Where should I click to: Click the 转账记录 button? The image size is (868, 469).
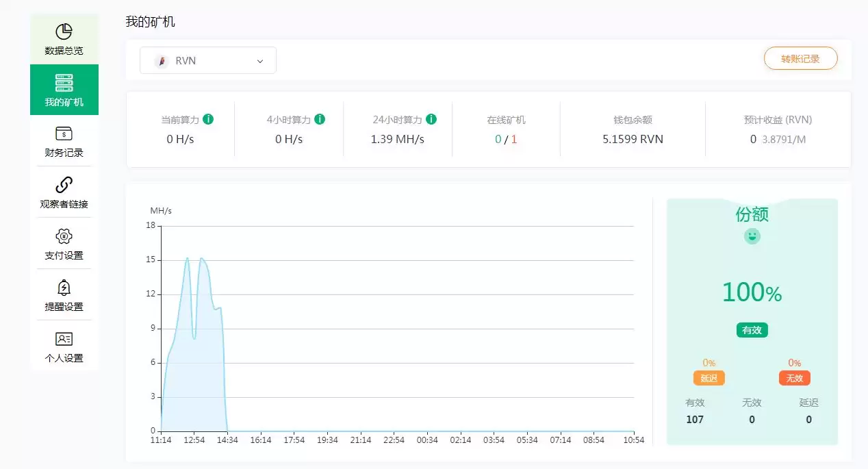(x=800, y=59)
